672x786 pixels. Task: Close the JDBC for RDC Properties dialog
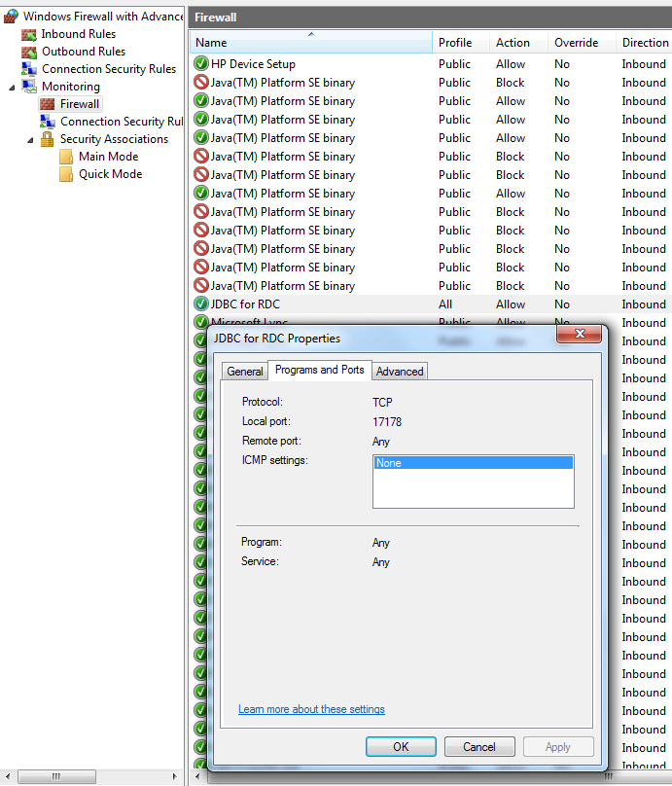coord(580,334)
